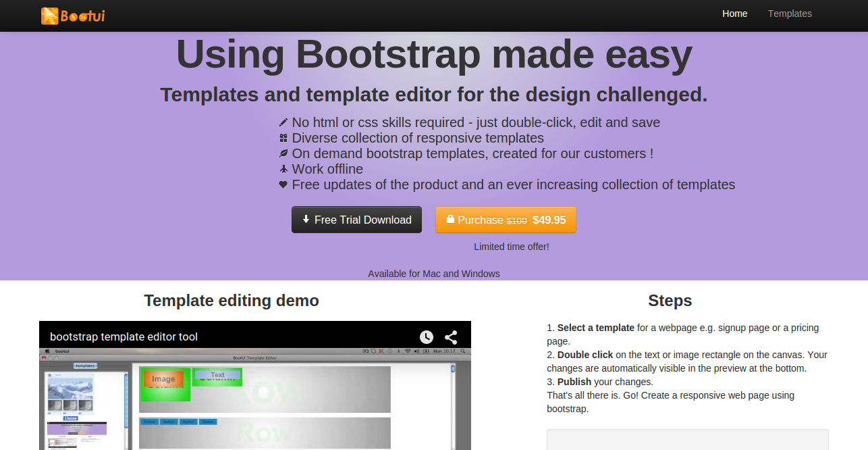Click the pencil icon beside 'No html or css skills'
The height and width of the screenshot is (450, 868).
[283, 123]
